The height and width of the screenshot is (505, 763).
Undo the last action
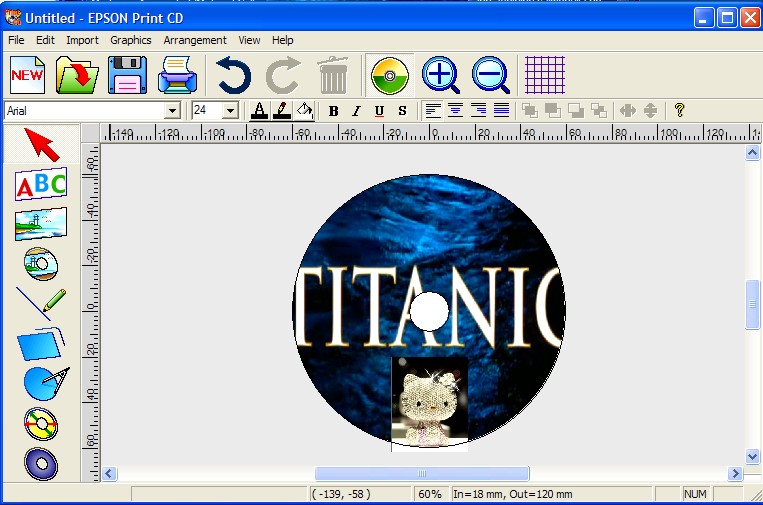[x=234, y=75]
